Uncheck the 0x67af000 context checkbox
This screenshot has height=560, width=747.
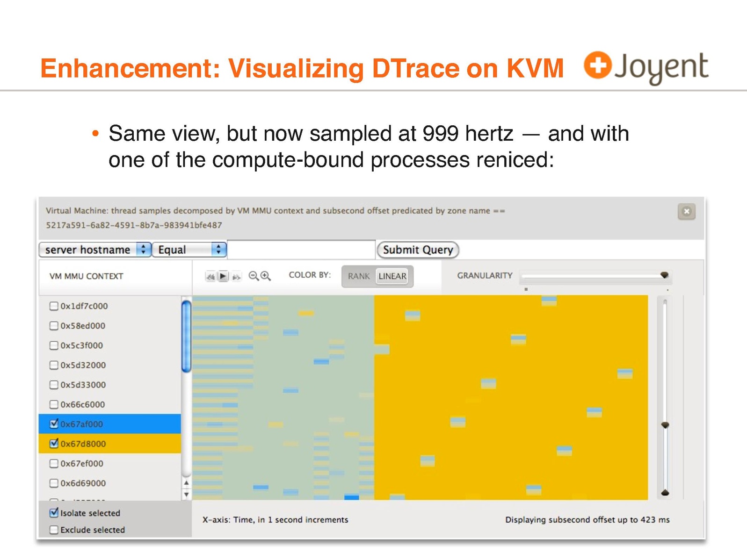click(54, 424)
